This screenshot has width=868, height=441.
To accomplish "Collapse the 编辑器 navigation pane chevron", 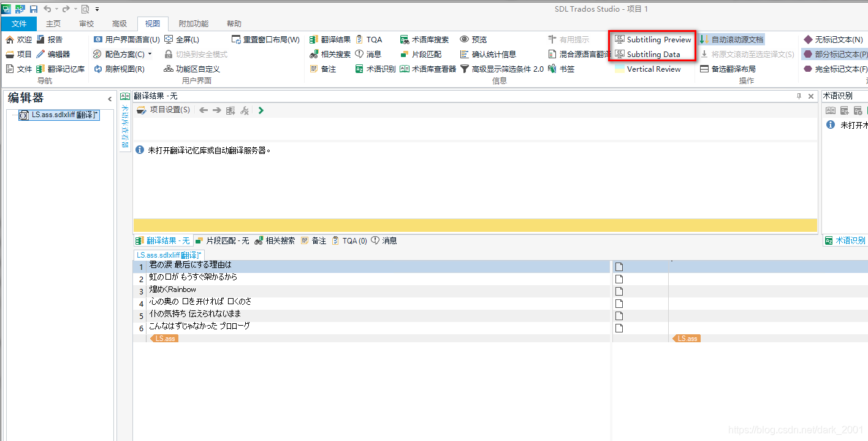I will coord(110,99).
